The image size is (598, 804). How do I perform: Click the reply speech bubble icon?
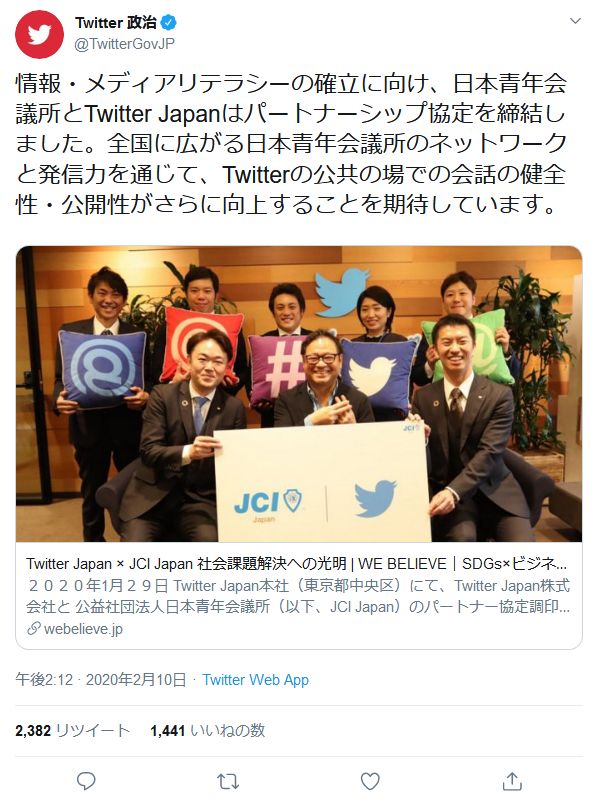point(86,780)
